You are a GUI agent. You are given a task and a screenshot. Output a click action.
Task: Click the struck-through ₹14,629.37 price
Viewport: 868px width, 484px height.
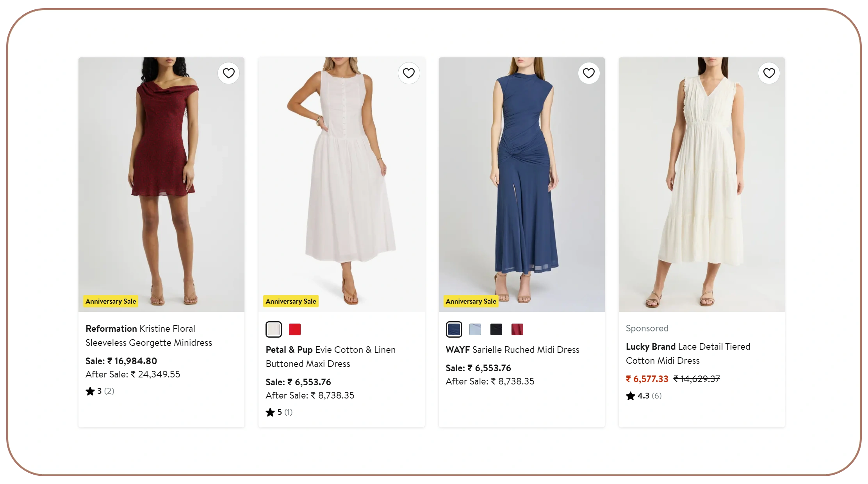point(697,379)
